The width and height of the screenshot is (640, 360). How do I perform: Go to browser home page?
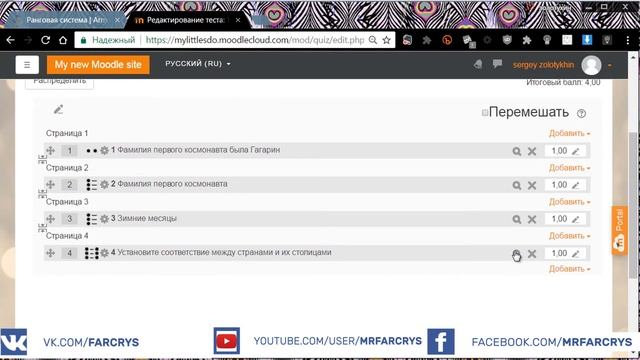click(x=63, y=40)
